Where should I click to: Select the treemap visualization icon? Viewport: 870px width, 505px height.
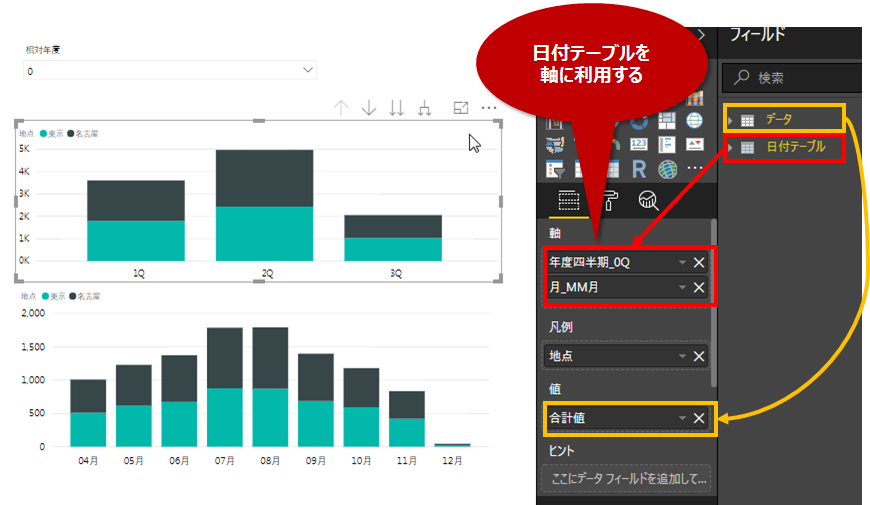point(666,120)
